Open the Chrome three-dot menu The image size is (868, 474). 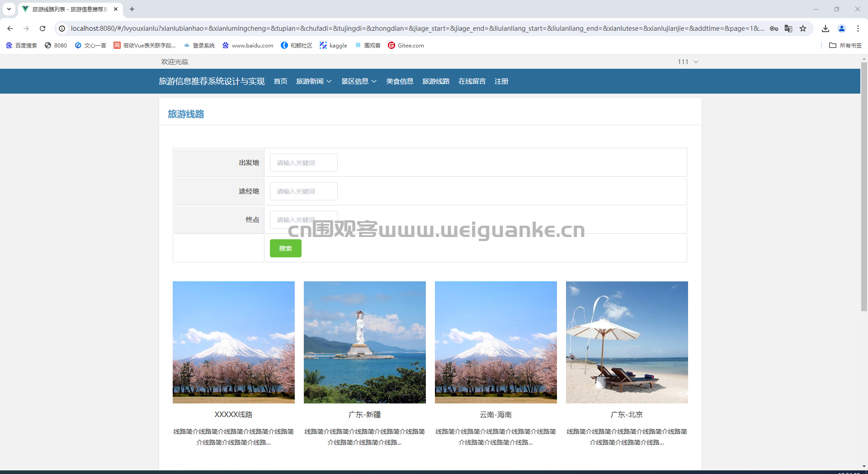click(x=858, y=28)
